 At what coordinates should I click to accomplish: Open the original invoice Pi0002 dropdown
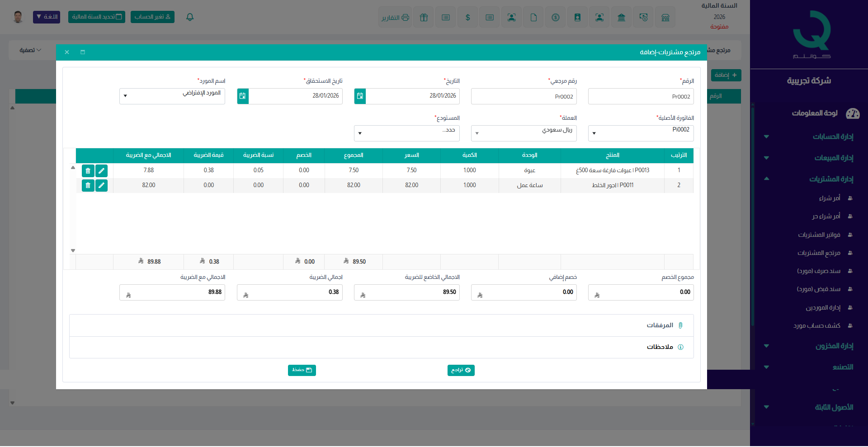[641, 133]
